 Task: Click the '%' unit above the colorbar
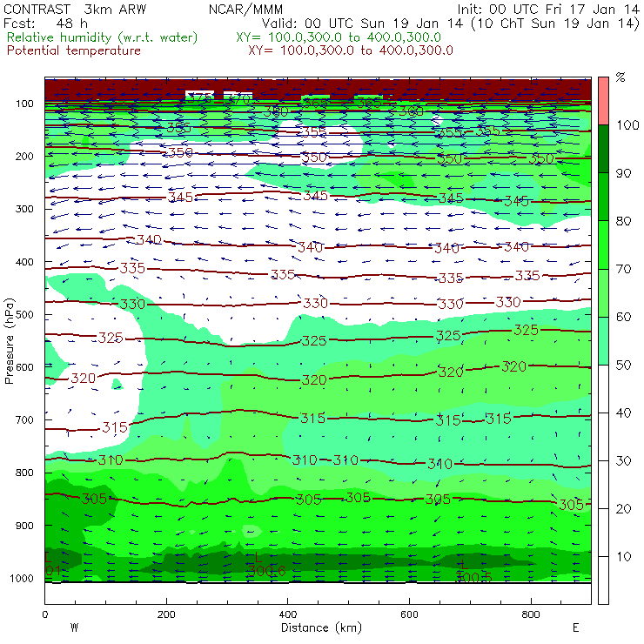(x=621, y=77)
